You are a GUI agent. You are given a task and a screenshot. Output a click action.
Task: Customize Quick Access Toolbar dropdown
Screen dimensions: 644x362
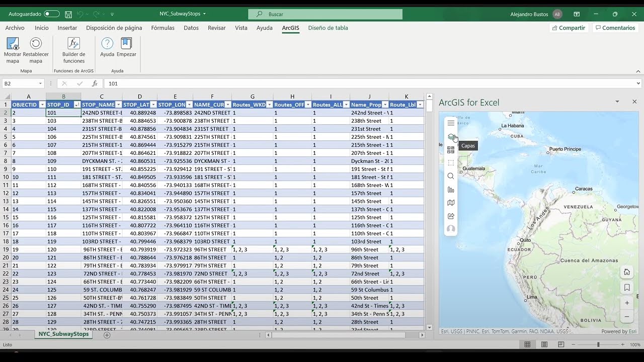point(112,14)
